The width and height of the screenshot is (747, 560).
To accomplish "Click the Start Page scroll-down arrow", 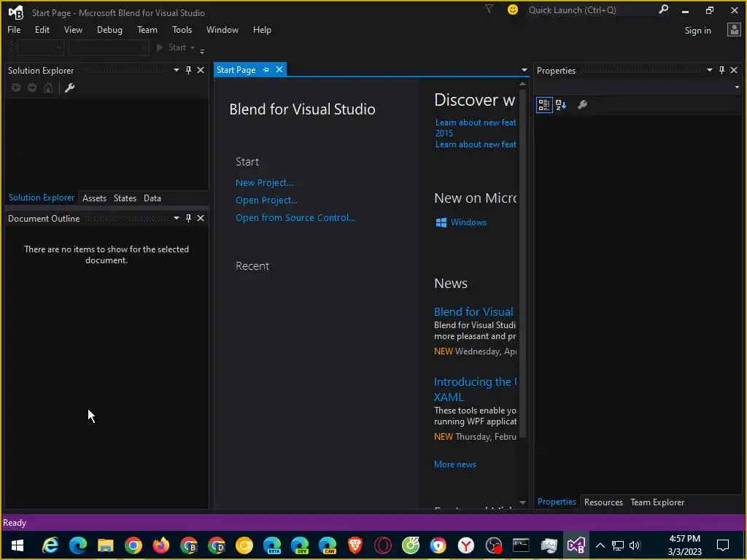I will click(522, 502).
